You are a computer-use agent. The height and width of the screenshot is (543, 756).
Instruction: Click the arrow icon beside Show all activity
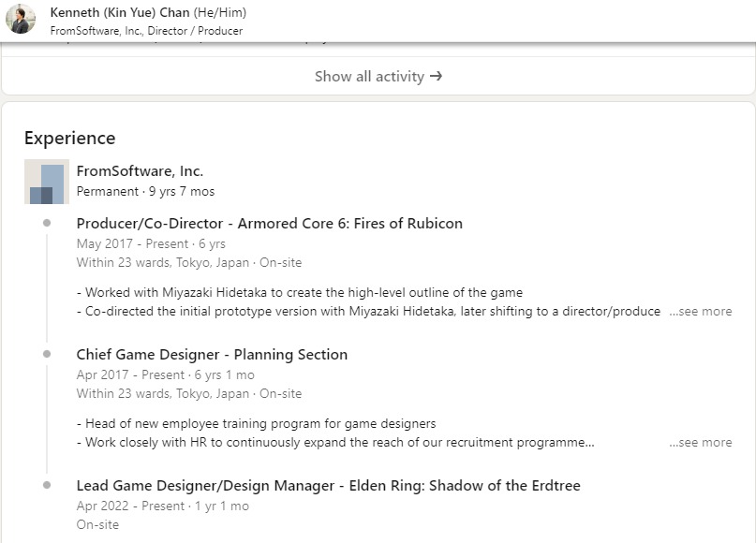tap(436, 77)
